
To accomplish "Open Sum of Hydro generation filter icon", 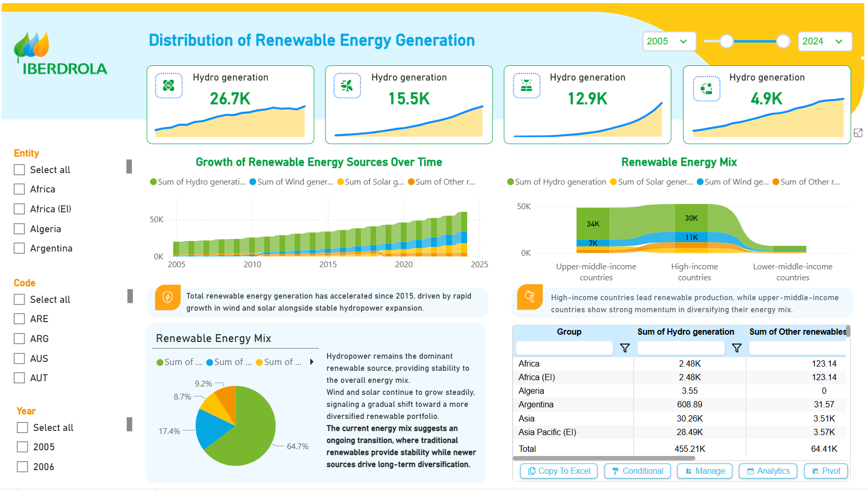I will tap(737, 348).
